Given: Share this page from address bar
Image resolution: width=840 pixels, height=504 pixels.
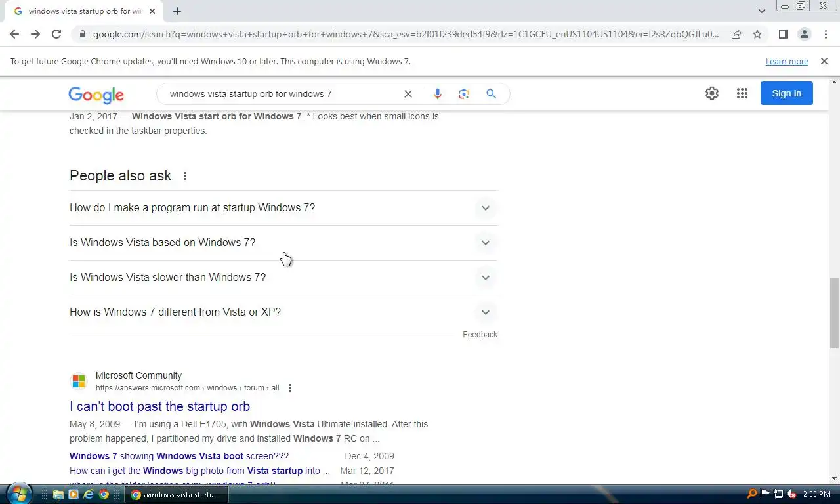Looking at the screenshot, I should 736,34.
